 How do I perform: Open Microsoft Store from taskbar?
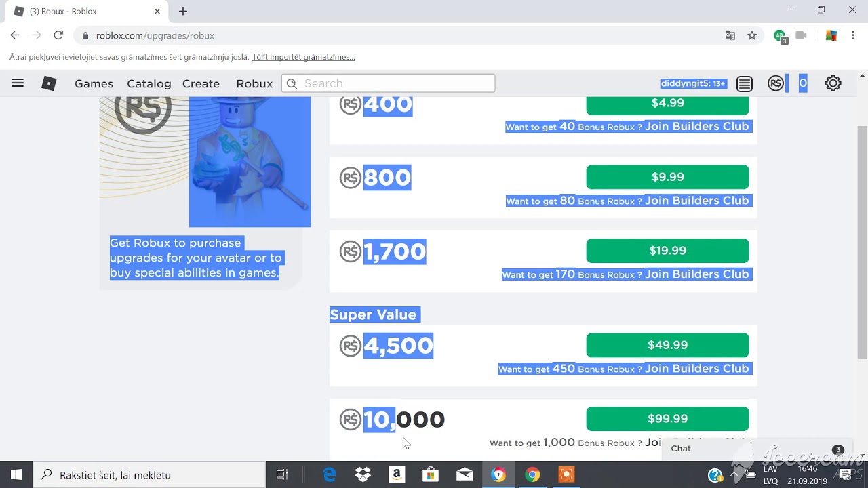point(431,475)
